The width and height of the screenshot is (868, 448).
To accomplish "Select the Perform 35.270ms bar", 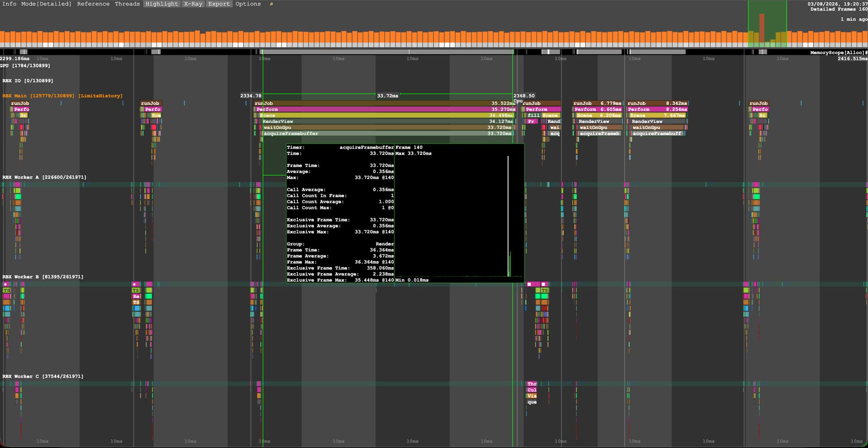I will pos(386,109).
